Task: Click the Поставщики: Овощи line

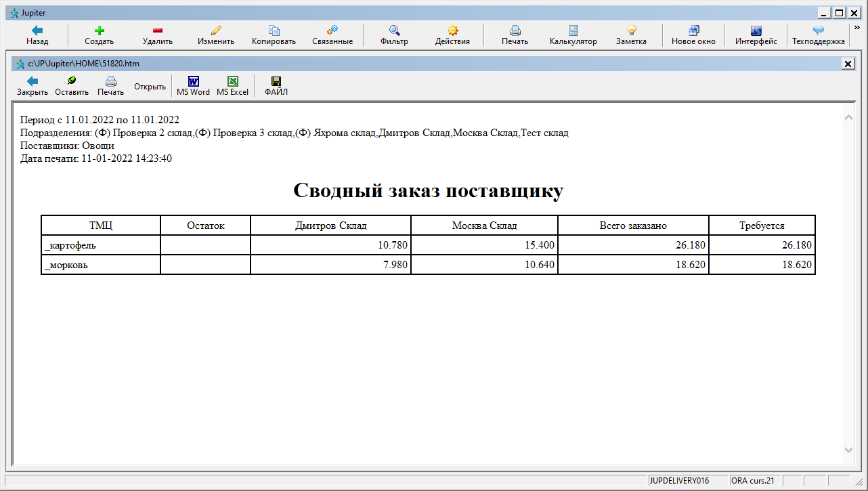Action: (x=67, y=146)
